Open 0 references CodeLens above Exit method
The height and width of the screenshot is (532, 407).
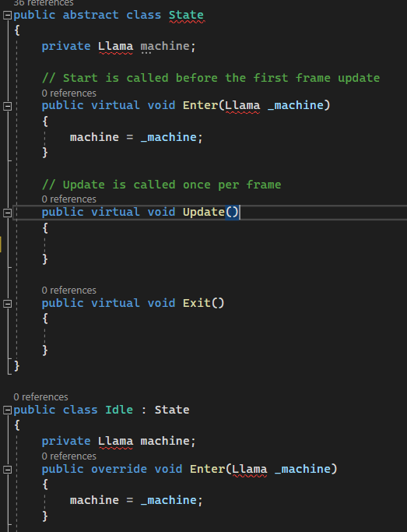point(68,290)
